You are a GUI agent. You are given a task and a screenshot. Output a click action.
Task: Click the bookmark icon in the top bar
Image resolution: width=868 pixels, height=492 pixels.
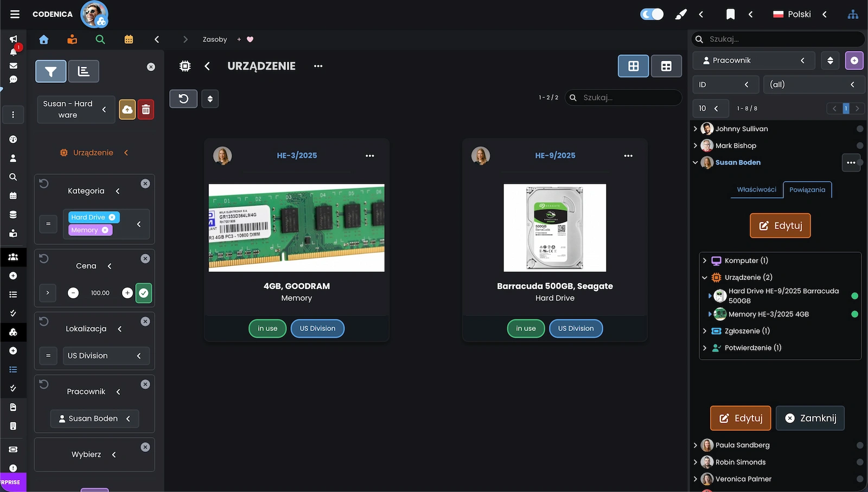point(730,15)
